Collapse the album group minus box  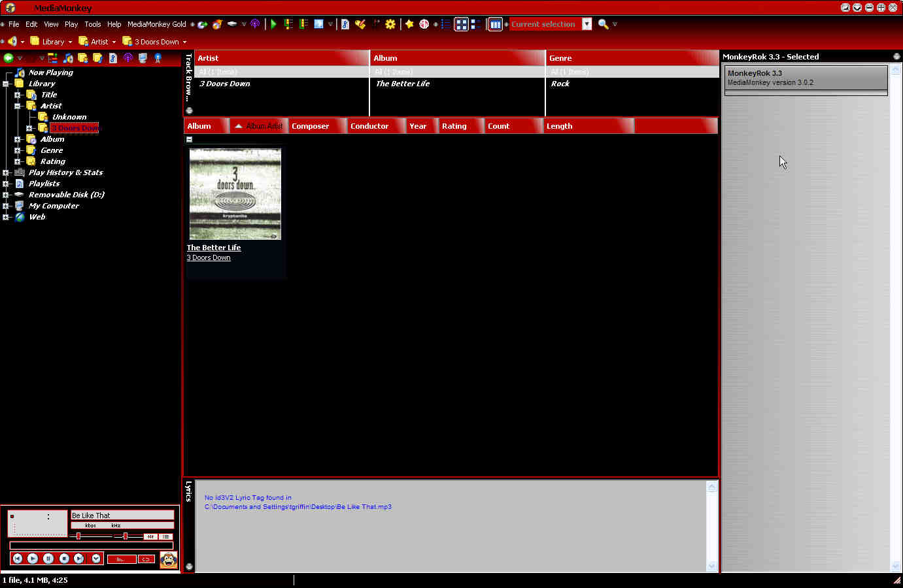coord(189,139)
